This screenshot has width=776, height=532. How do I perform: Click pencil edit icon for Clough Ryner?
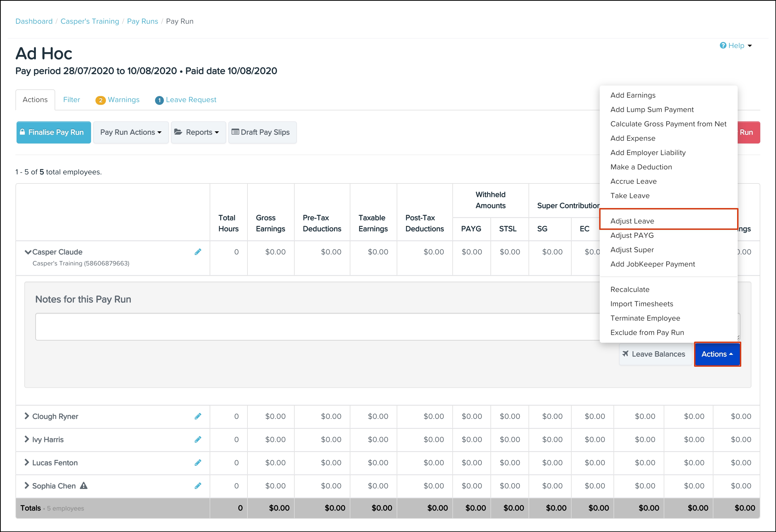[198, 416]
